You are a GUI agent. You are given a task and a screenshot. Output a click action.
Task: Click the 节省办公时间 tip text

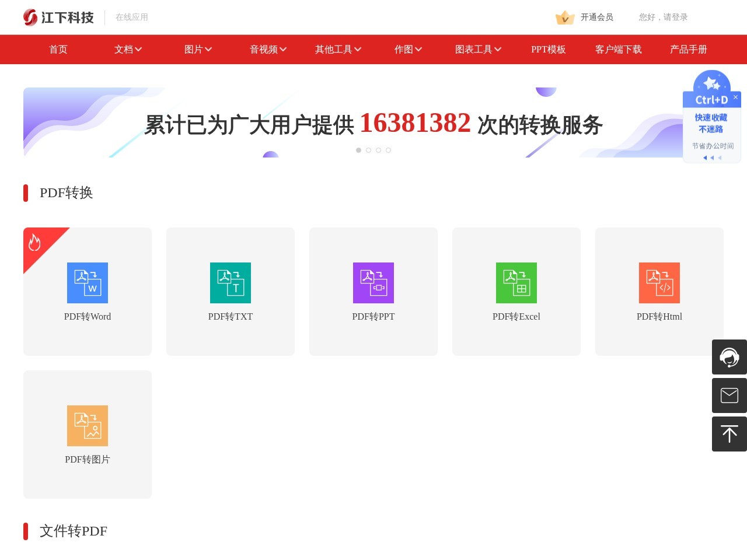[x=713, y=146]
